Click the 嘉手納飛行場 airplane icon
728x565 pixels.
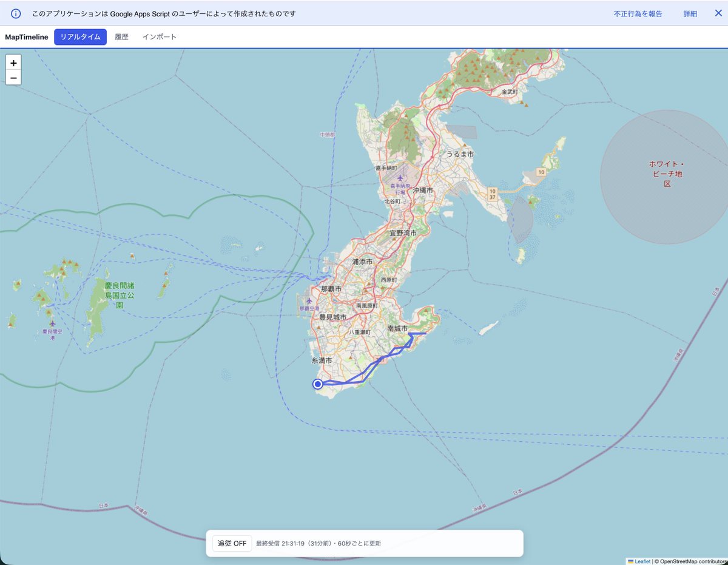pos(399,178)
